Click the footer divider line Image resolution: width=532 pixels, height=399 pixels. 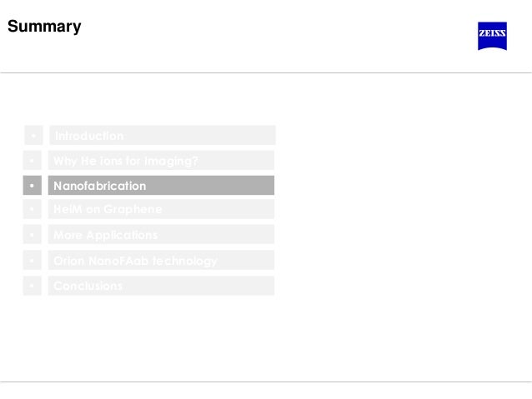point(266,382)
